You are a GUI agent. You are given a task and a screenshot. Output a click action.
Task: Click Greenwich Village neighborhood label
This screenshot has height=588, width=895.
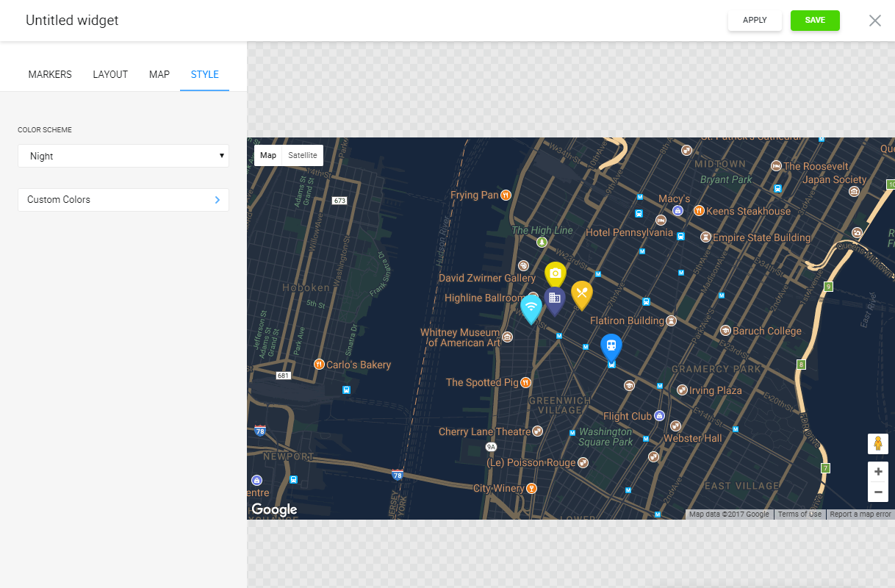560,405
